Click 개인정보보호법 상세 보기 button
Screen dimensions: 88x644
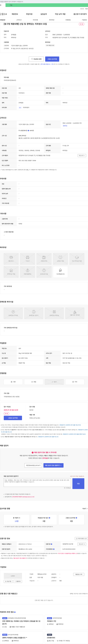(x=33, y=465)
